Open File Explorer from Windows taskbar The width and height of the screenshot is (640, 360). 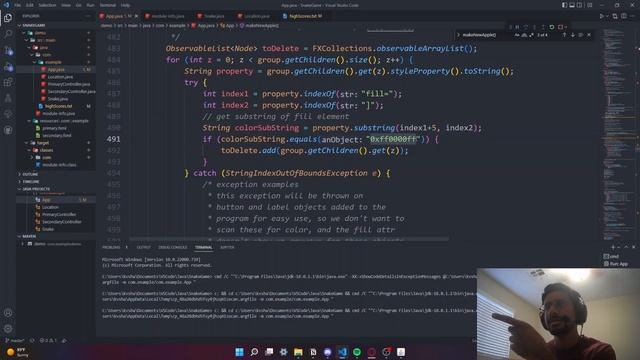click(x=298, y=352)
